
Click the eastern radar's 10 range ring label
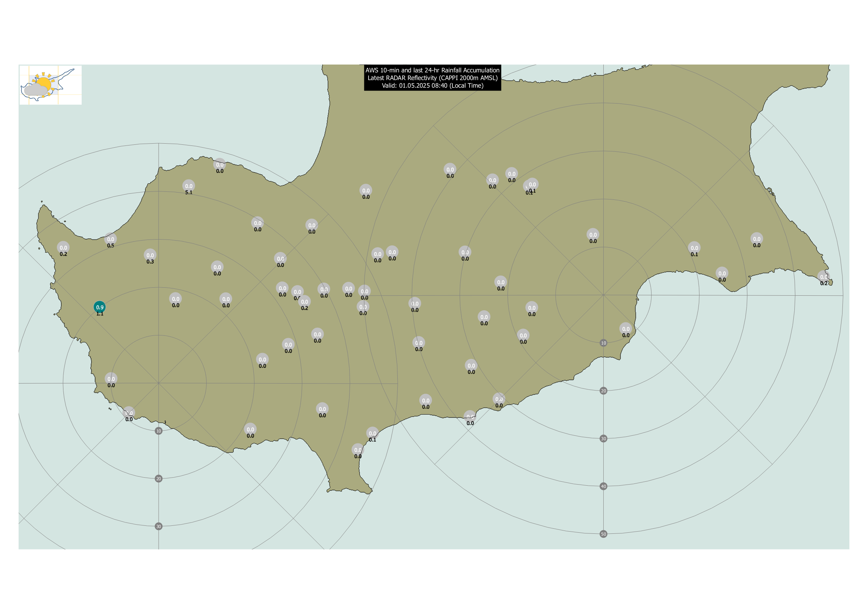[x=603, y=343]
